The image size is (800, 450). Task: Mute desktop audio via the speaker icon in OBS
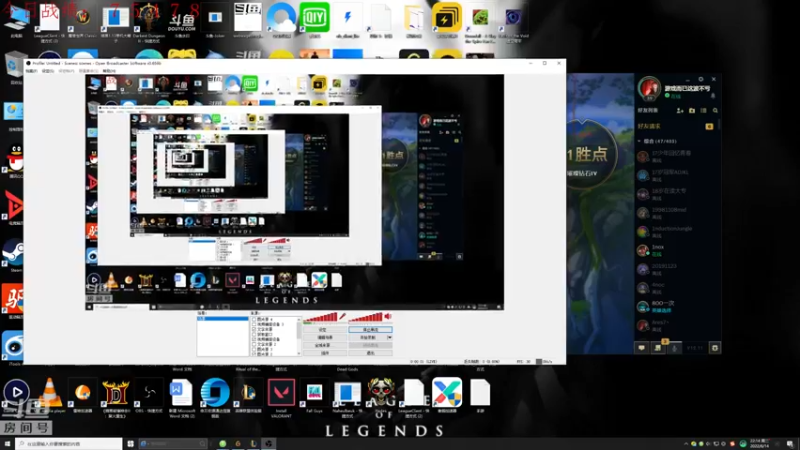pos(388,317)
